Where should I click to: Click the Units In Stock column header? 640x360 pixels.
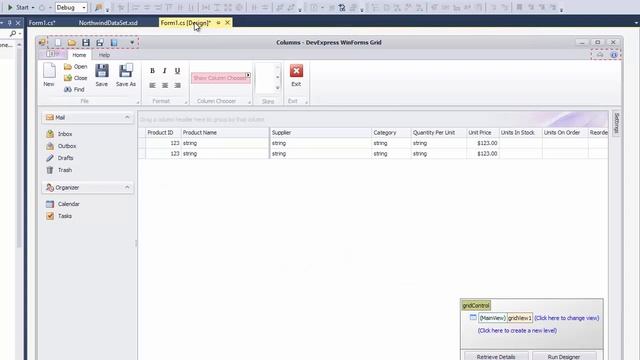[520, 133]
